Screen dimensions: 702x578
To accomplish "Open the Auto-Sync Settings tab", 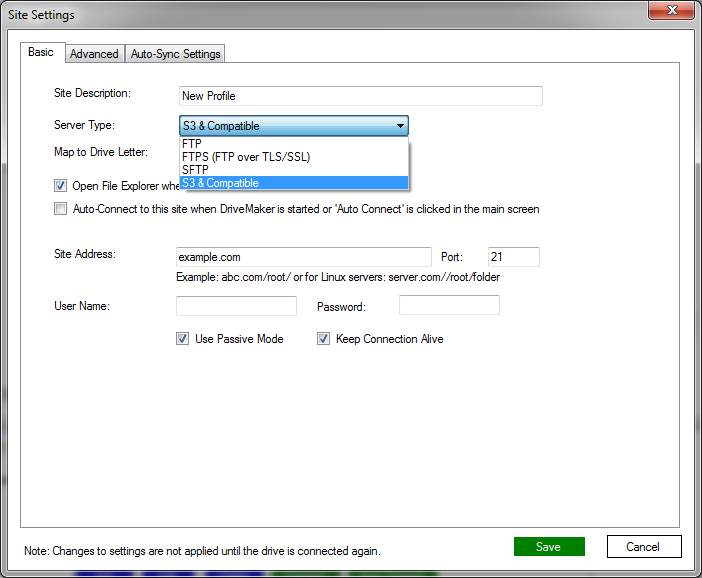I will click(x=175, y=54).
